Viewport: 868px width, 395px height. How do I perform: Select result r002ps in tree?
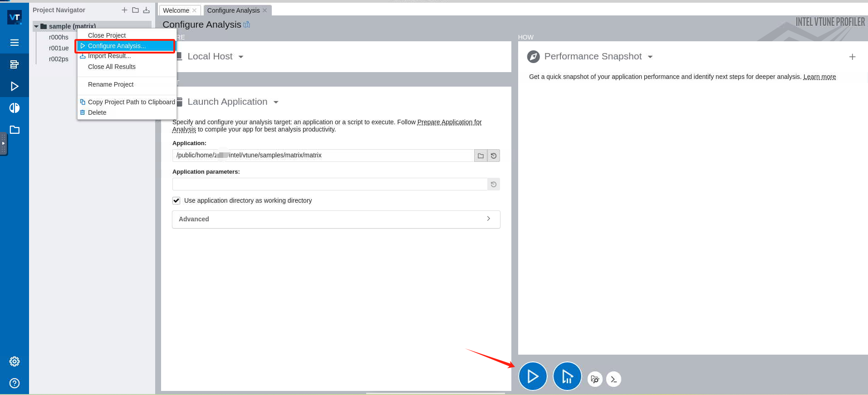(x=59, y=59)
